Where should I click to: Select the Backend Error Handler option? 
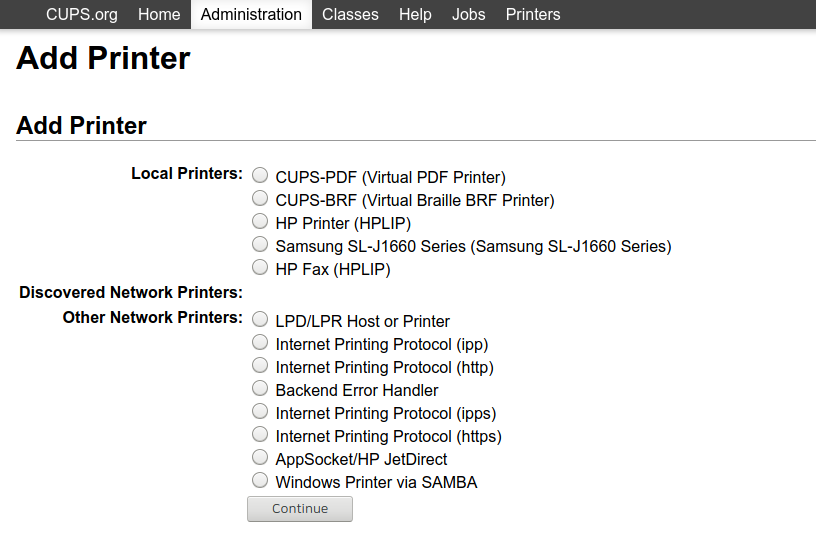(x=260, y=389)
